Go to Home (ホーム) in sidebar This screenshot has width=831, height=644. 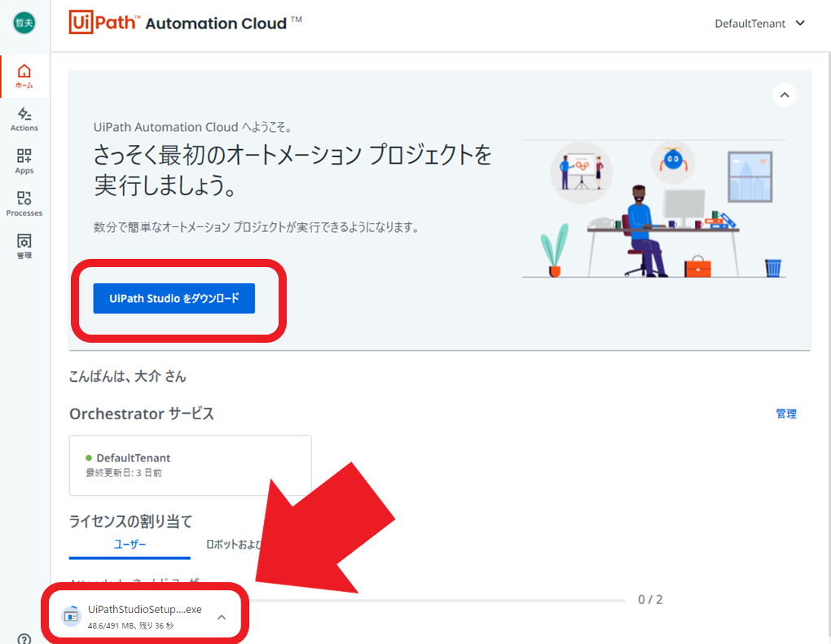pos(24,77)
